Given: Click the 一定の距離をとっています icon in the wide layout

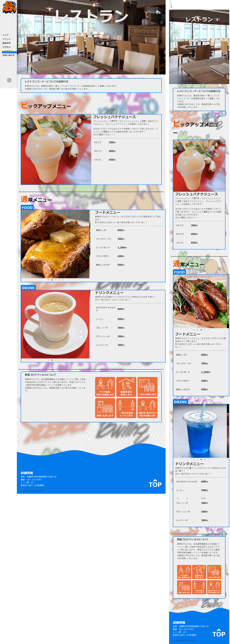Looking at the screenshot, I should [x=126, y=408].
